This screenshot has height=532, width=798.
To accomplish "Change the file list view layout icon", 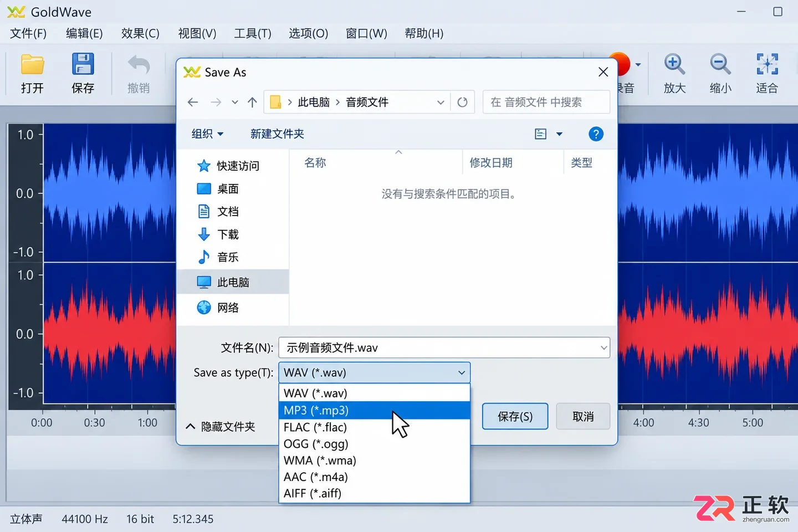I will coord(541,134).
